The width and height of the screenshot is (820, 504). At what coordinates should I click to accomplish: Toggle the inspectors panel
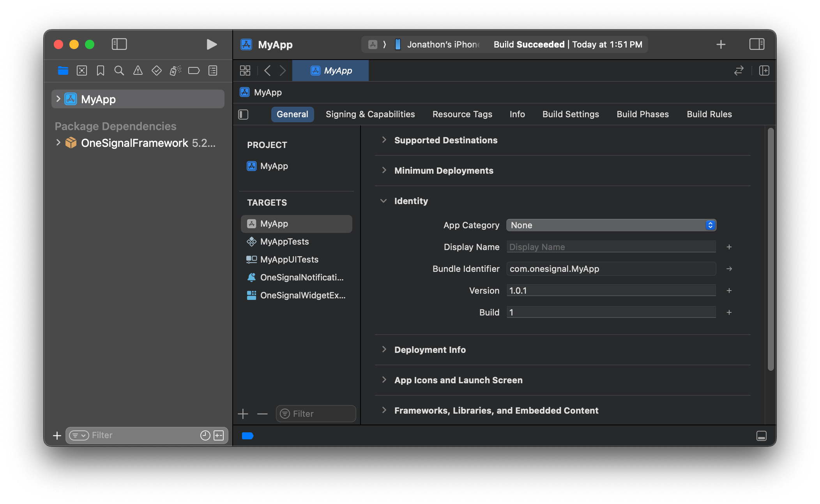pyautogui.click(x=757, y=44)
